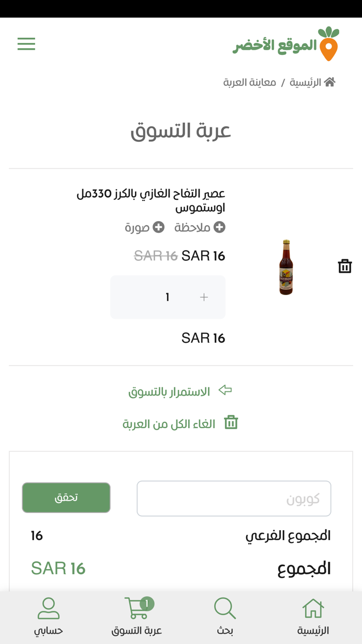Open the hamburger navigation menu

click(x=26, y=44)
